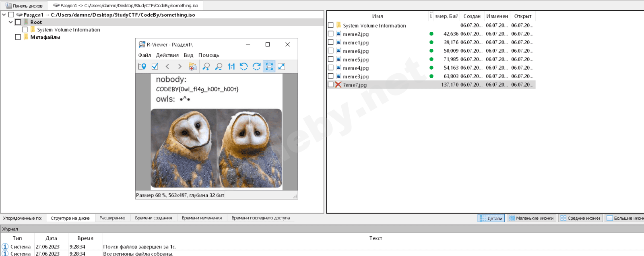The image size is (644, 256).
Task: Select the Метафайлы folder checkbox
Action: click(18, 37)
